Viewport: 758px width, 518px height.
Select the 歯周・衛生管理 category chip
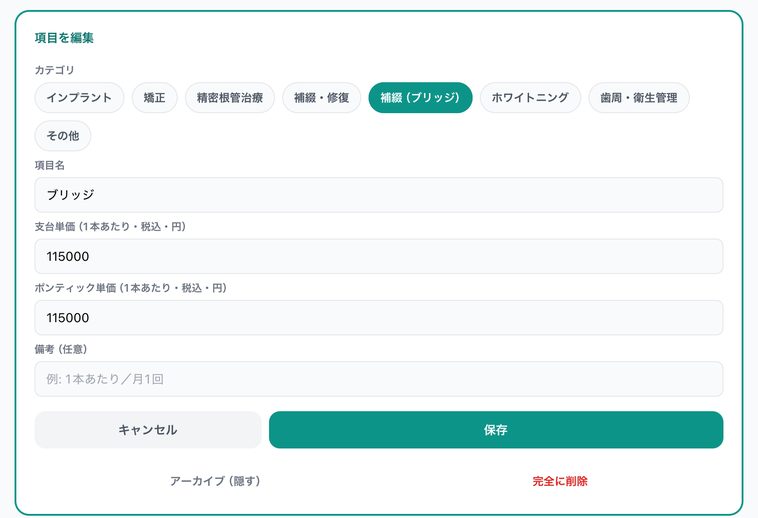(x=639, y=98)
